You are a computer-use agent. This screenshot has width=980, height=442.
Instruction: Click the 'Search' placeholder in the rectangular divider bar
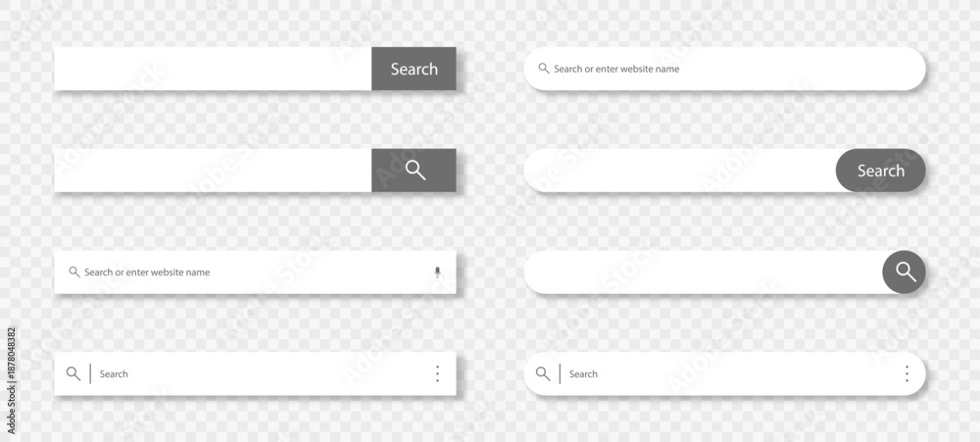(x=114, y=373)
